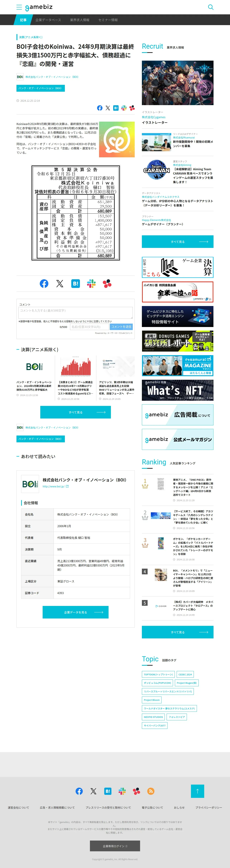Click the large Facebook share icon under financial table
The height and width of the screenshot is (868, 230).
[44, 283]
